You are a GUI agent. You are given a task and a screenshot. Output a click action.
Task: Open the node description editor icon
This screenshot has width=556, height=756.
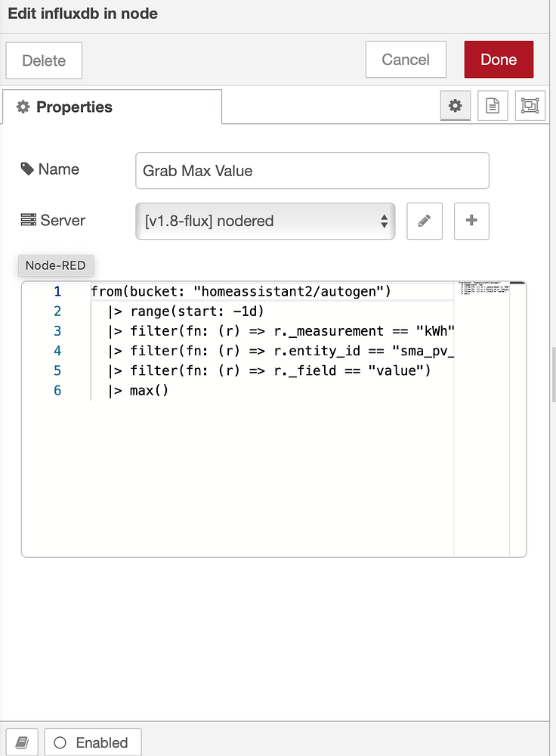point(493,106)
